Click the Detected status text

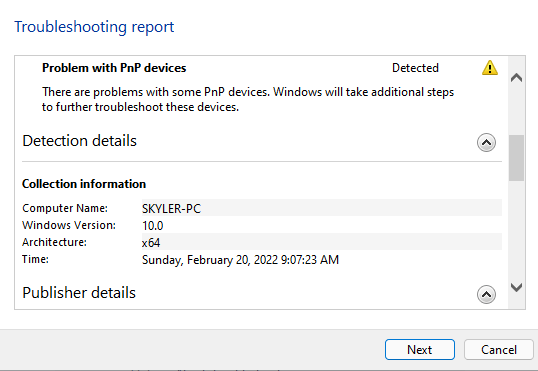(415, 68)
